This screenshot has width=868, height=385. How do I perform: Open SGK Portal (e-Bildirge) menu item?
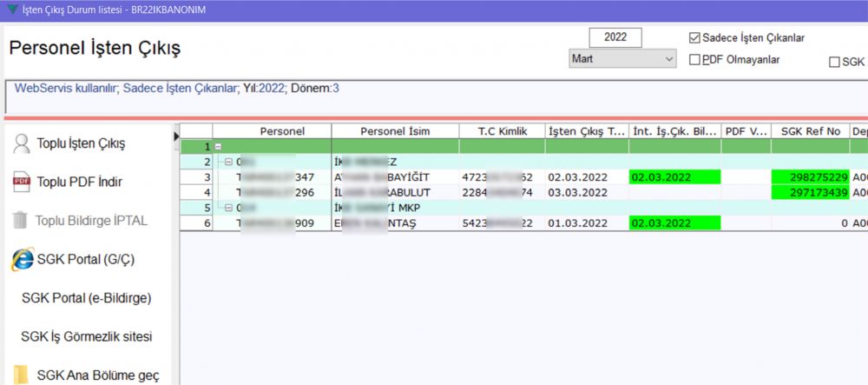[x=86, y=298]
